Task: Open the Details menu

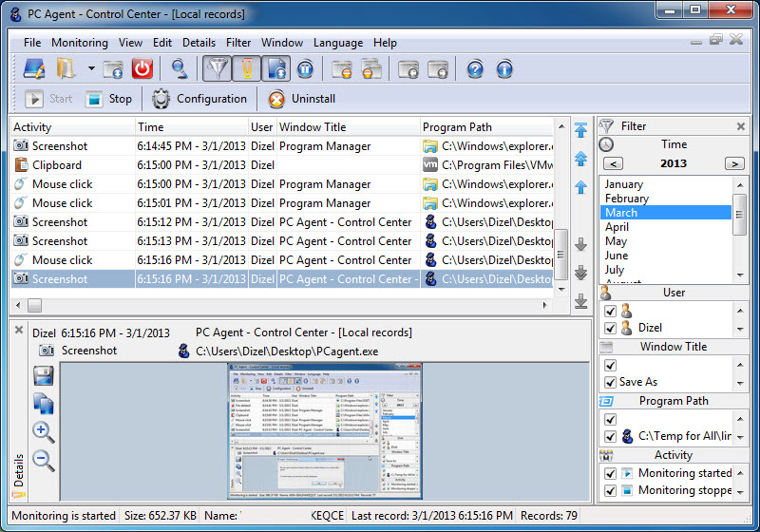Action: 199,43
